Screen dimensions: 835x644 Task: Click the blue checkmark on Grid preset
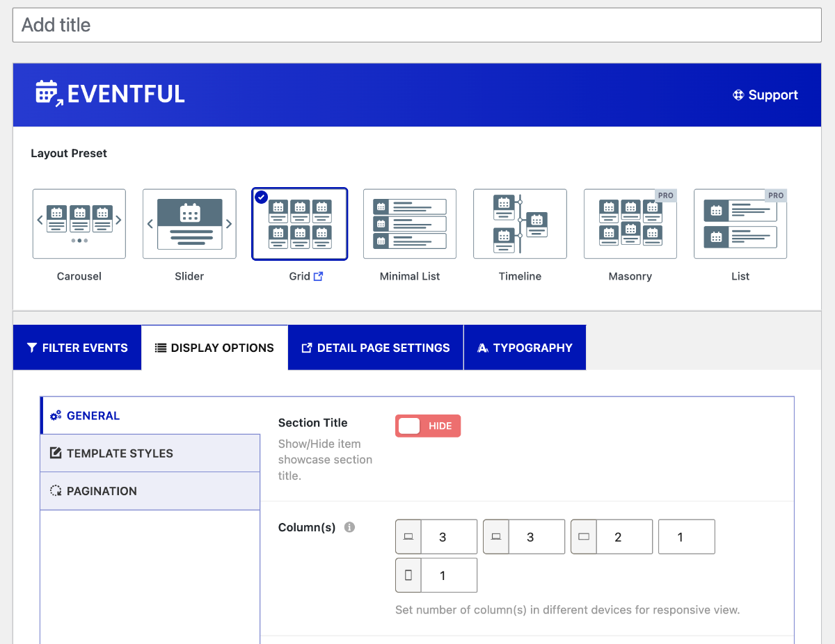point(261,197)
